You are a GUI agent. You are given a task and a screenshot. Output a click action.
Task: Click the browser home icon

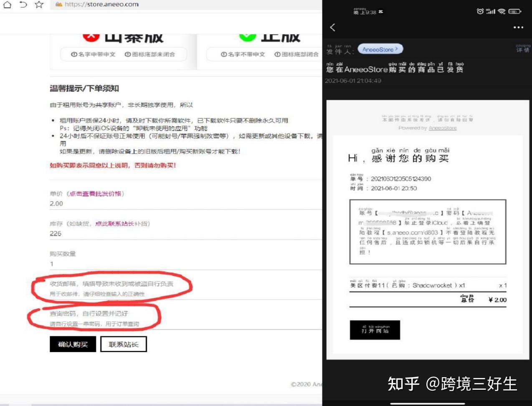point(7,5)
